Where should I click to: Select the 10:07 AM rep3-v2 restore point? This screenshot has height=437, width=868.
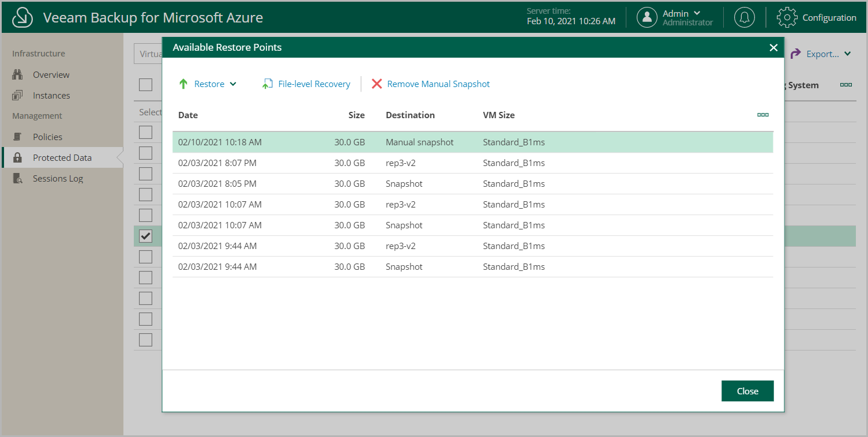point(473,204)
